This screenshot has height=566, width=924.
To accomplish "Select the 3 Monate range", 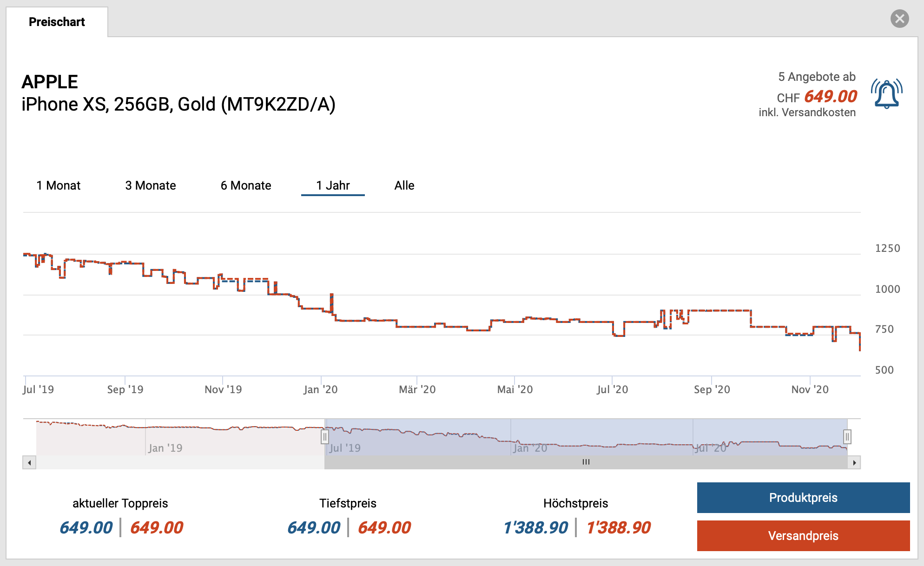I will (x=151, y=185).
